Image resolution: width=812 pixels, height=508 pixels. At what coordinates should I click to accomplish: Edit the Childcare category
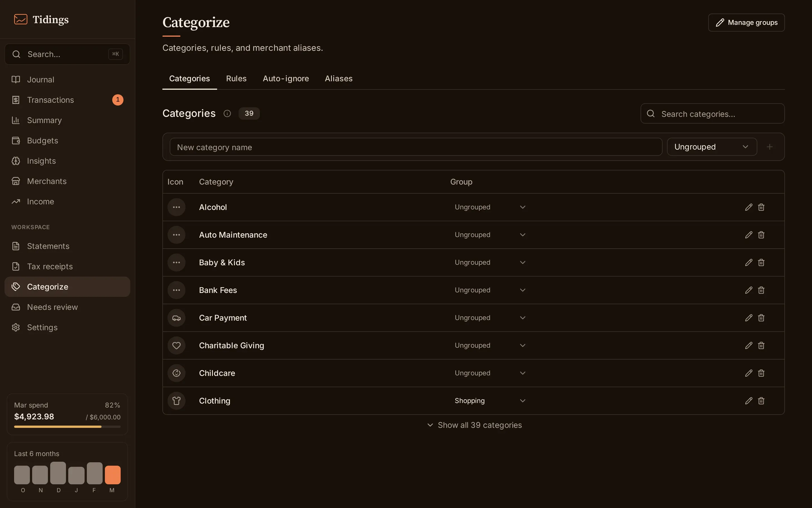coord(749,373)
